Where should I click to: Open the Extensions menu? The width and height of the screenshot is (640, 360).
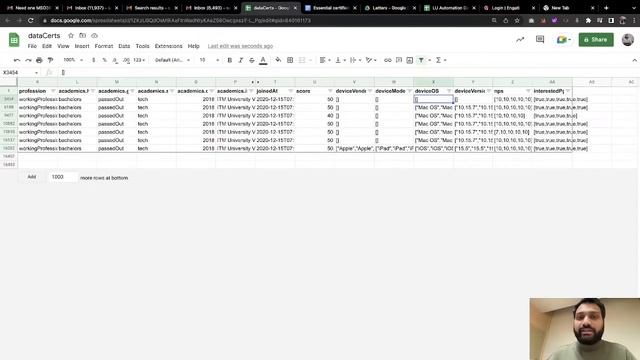point(168,46)
